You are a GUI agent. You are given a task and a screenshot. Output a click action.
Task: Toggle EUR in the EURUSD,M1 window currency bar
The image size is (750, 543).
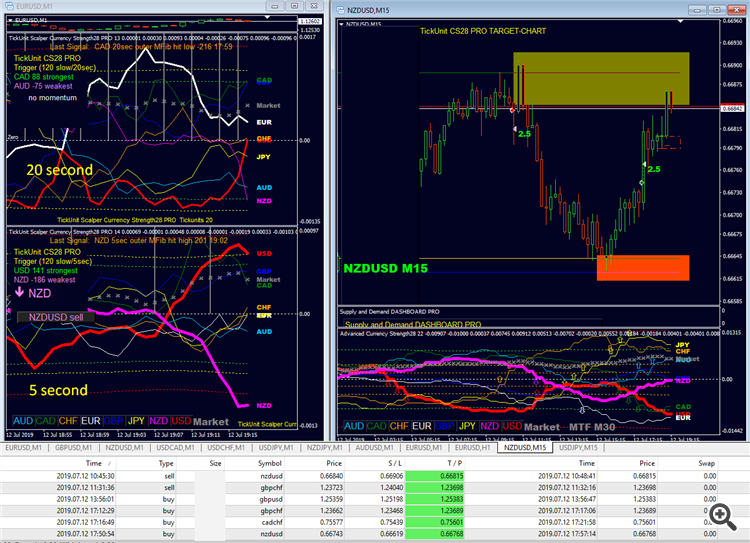tap(90, 421)
